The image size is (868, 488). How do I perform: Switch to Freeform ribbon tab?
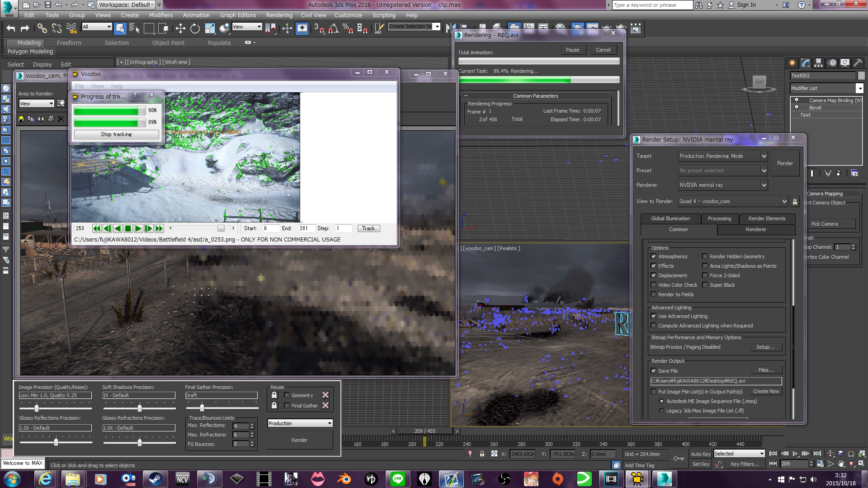[69, 43]
